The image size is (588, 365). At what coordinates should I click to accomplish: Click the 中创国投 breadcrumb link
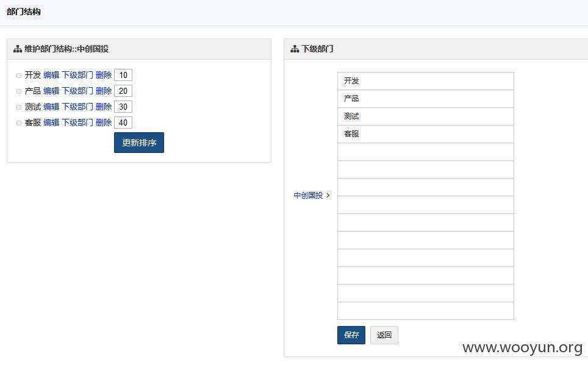point(308,195)
